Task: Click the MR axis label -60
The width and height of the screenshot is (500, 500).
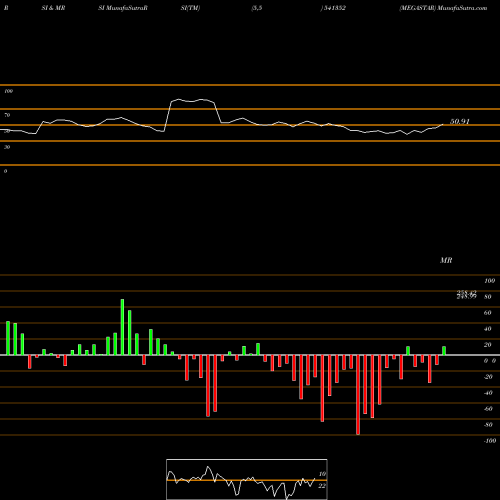Action: [488, 409]
